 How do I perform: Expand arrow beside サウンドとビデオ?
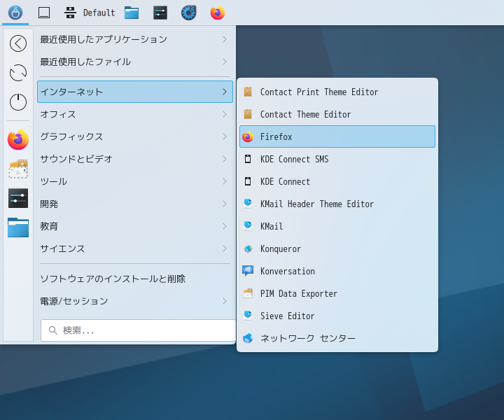point(225,159)
